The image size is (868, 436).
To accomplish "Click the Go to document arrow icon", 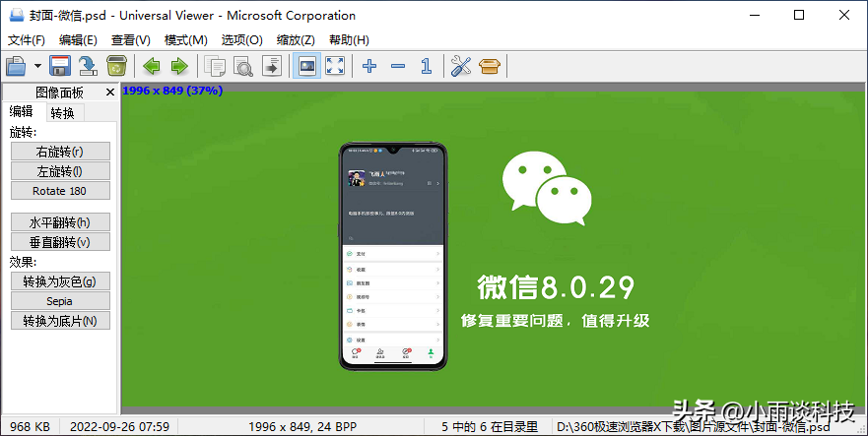I will pyautogui.click(x=272, y=66).
